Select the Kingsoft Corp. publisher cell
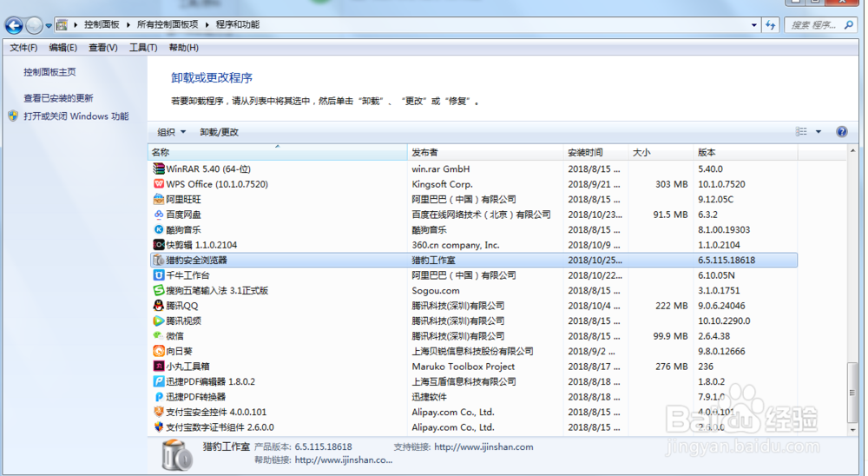 [443, 184]
